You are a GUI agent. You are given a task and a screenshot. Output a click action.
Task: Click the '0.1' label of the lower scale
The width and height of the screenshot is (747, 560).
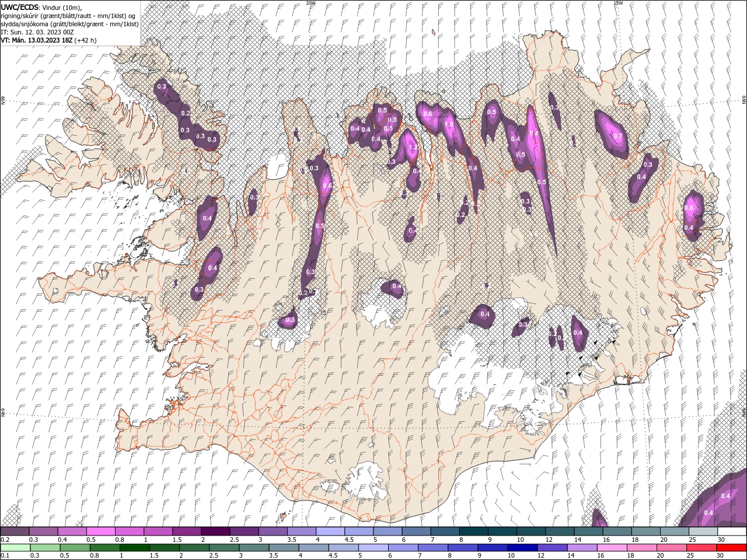(x=5, y=556)
